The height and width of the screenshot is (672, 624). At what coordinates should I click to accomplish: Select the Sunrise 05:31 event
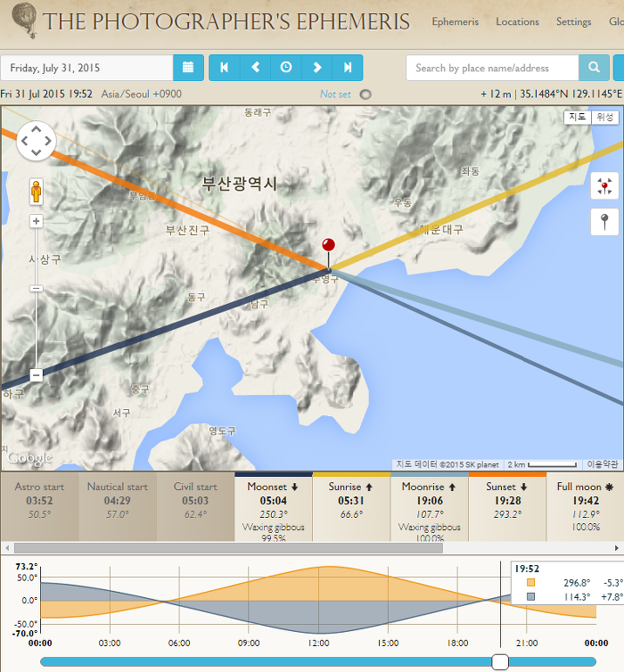(351, 506)
